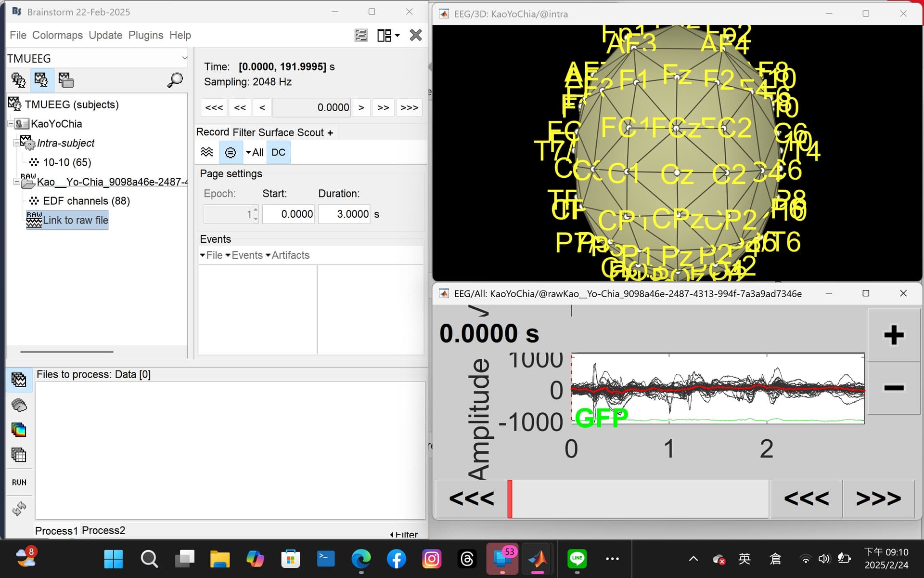This screenshot has height=578, width=924.
Task: Click the guidelines pipeline icon in the toolbar
Action: 361,35
